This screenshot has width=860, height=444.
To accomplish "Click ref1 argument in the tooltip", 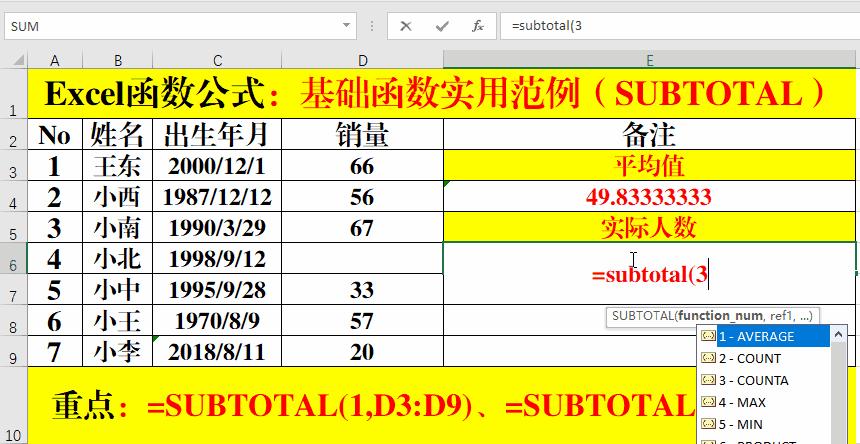I will point(782,316).
